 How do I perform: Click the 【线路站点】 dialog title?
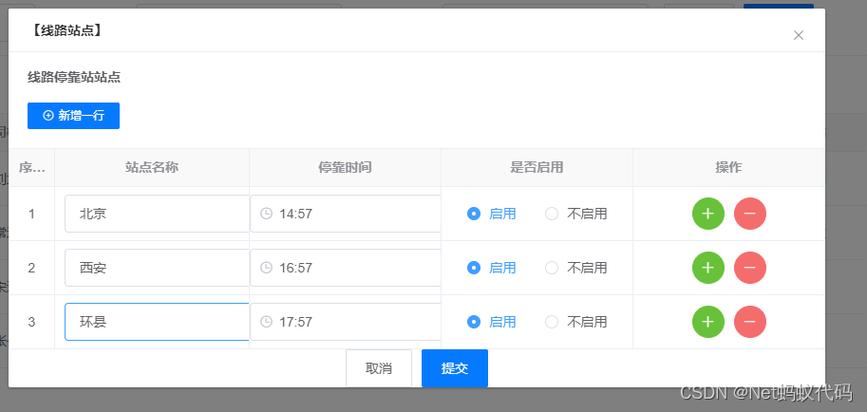click(x=66, y=30)
